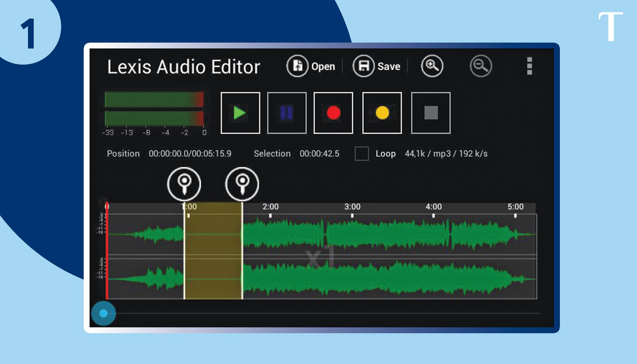
Task: Click the highlighted yellow selection region
Action: 213,251
